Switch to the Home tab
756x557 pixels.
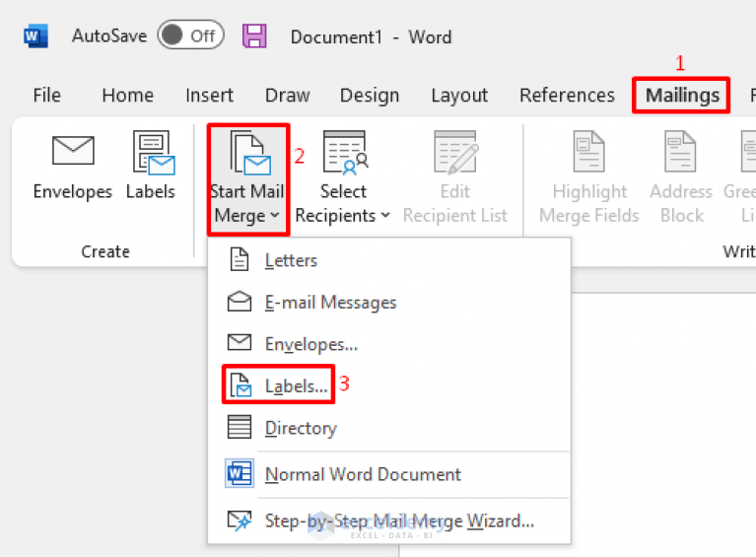tap(128, 95)
